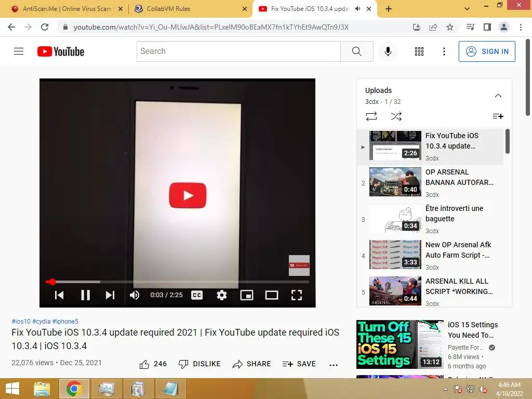Open the SHARE dialog
Image resolution: width=532 pixels, height=399 pixels.
point(252,364)
